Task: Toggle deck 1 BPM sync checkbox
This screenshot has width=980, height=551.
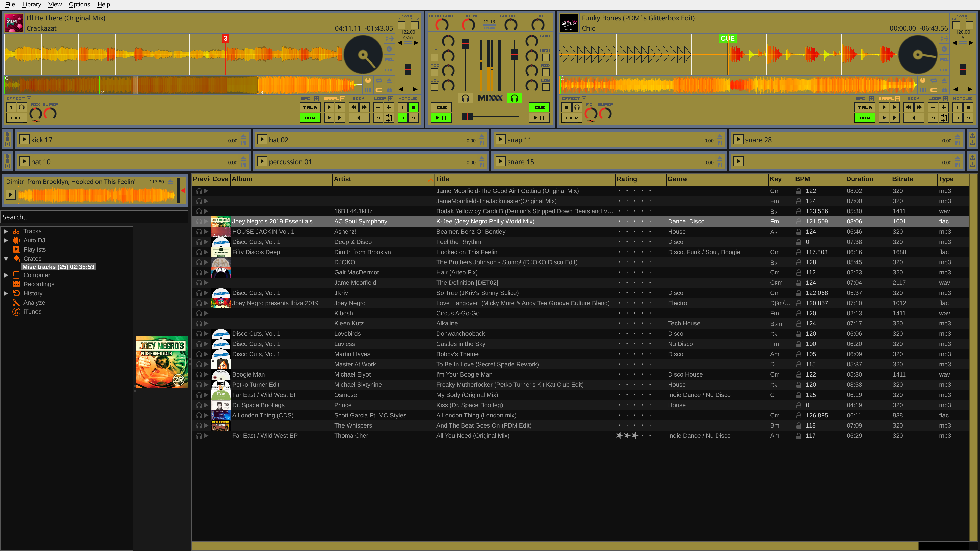Action: [401, 26]
